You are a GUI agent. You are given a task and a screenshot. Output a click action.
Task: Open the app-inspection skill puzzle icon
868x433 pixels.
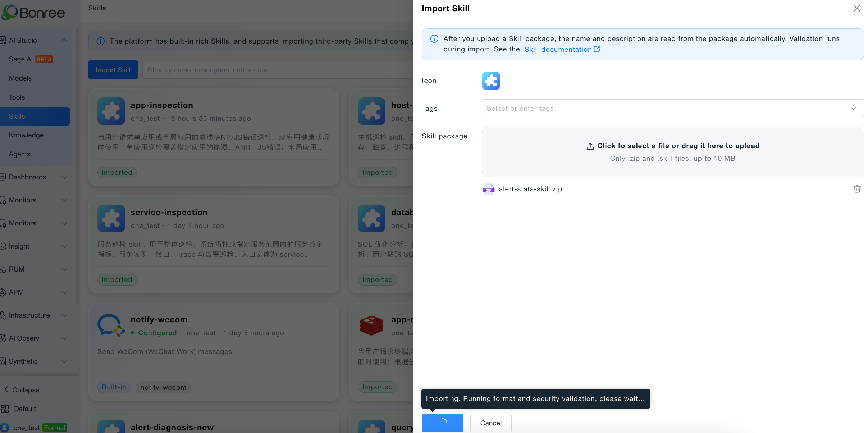[x=111, y=111]
